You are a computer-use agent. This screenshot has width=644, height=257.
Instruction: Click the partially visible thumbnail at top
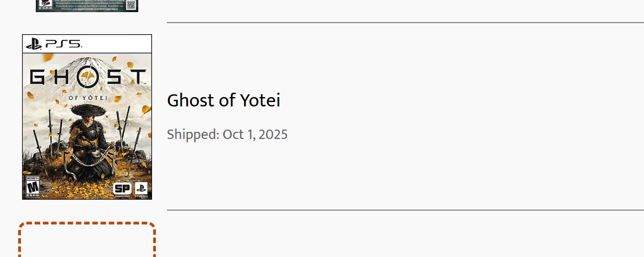point(86,6)
